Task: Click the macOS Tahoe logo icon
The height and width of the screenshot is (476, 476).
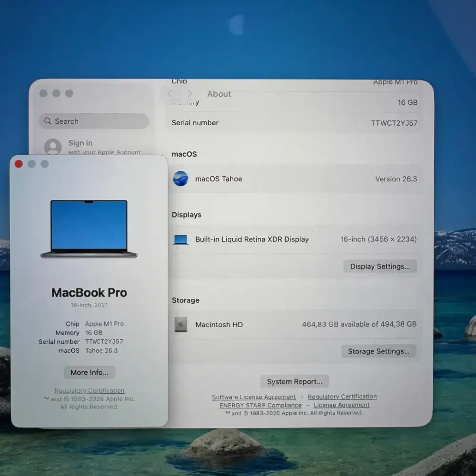Action: click(181, 179)
